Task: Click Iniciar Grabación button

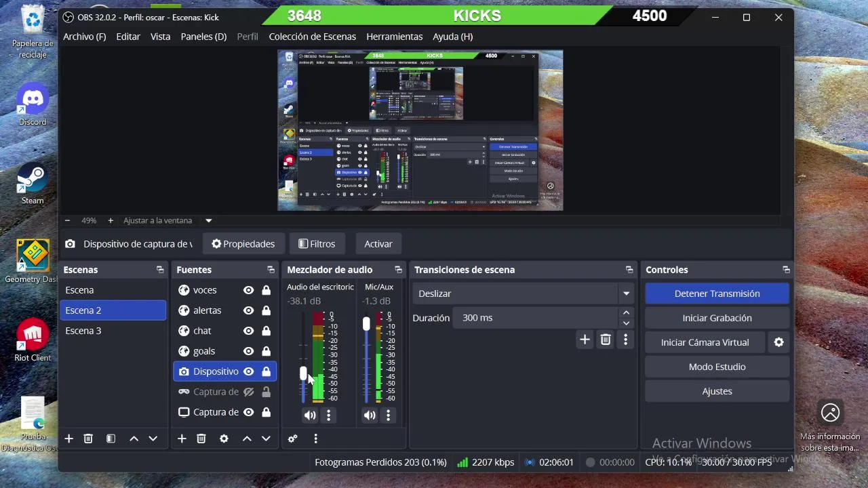Action: pyautogui.click(x=717, y=318)
